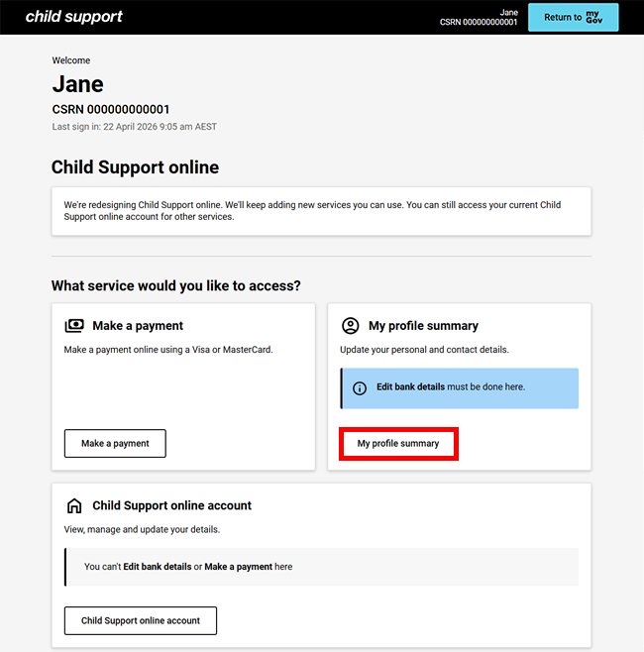Click the My profile summary card heading
Screen dimensions: 644x652
[x=423, y=326]
